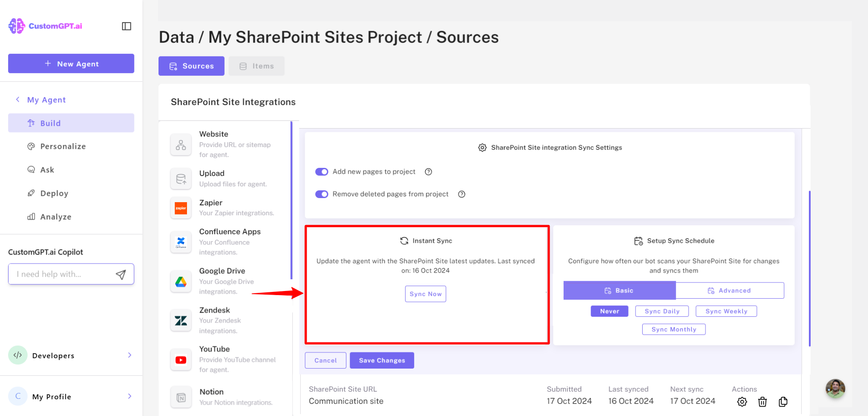Click the My Profile avatar circle
Image resolution: width=868 pixels, height=416 pixels.
(x=18, y=396)
